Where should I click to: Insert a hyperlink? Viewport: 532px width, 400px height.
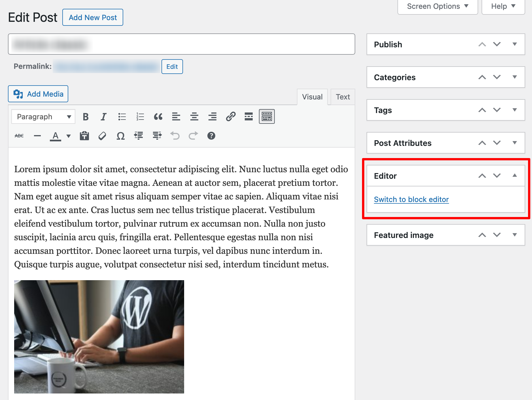(x=231, y=116)
